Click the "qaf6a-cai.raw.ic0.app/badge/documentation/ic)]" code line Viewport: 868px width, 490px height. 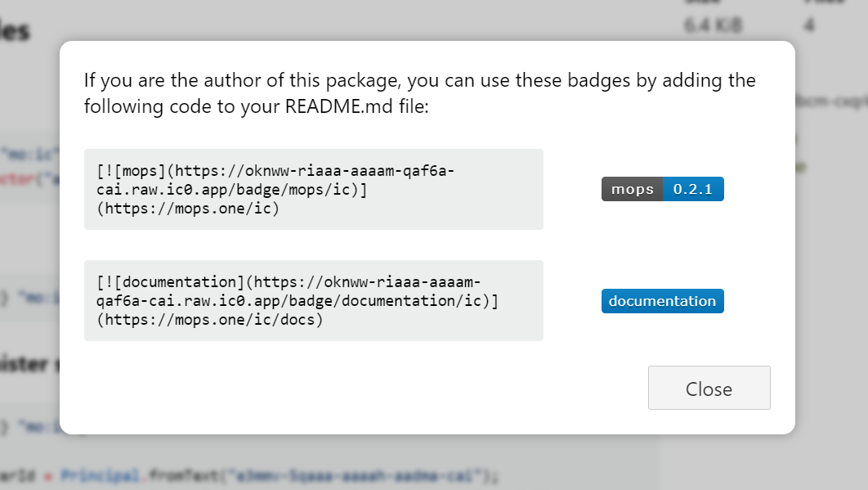(297, 301)
